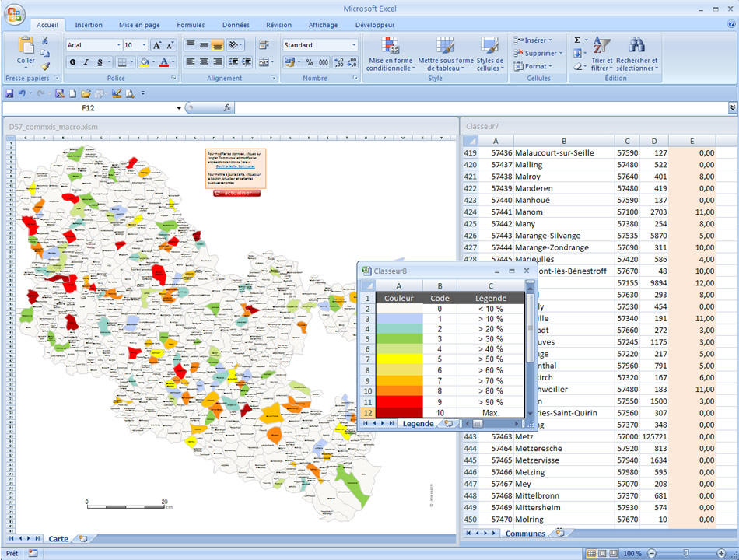Click Insérer in Cellules group
The width and height of the screenshot is (739, 560).
(x=533, y=40)
